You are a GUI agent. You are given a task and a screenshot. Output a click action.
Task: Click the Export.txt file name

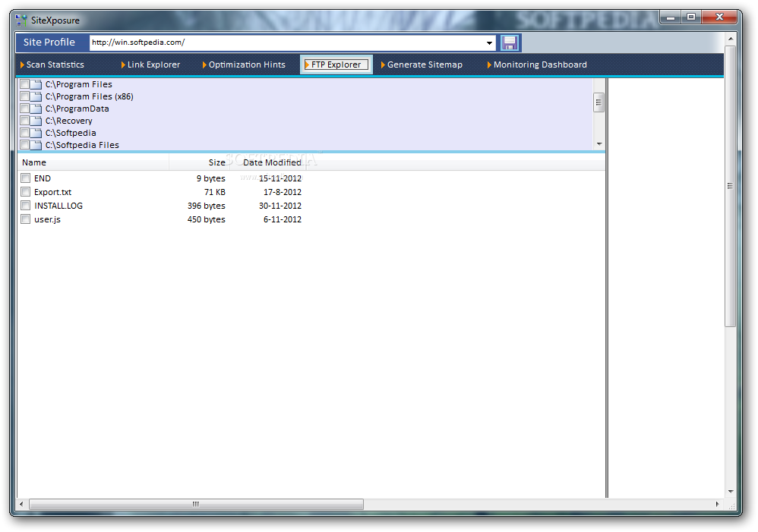click(x=52, y=192)
